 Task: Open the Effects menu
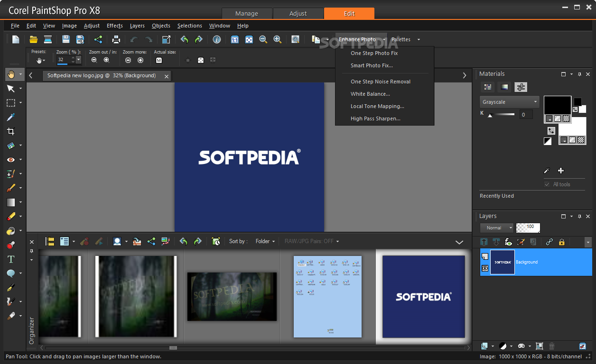coord(115,26)
